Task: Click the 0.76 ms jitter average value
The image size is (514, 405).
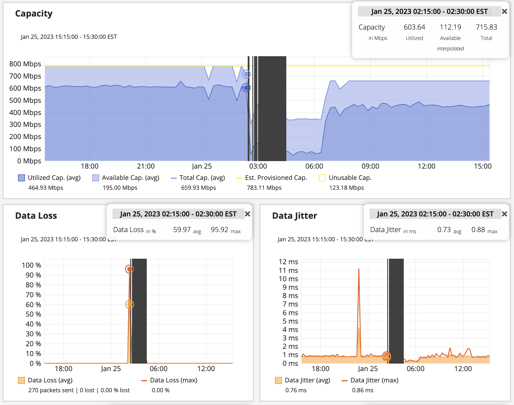Action: [296, 390]
